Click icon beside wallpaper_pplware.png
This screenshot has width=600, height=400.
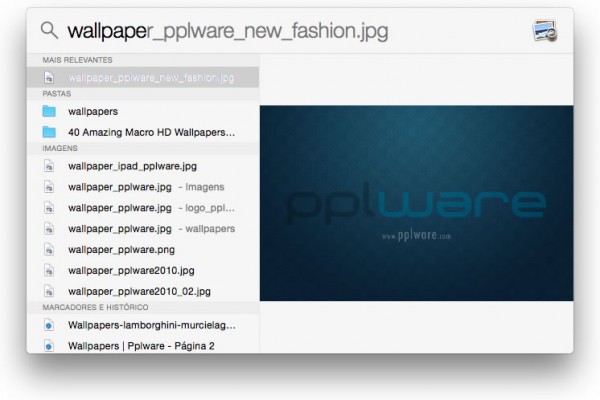click(x=49, y=250)
